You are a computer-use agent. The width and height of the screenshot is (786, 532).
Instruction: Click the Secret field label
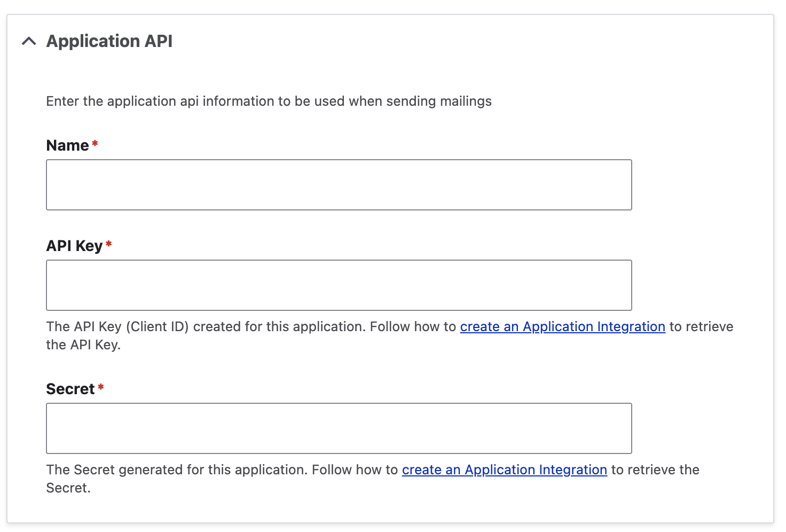(x=70, y=389)
